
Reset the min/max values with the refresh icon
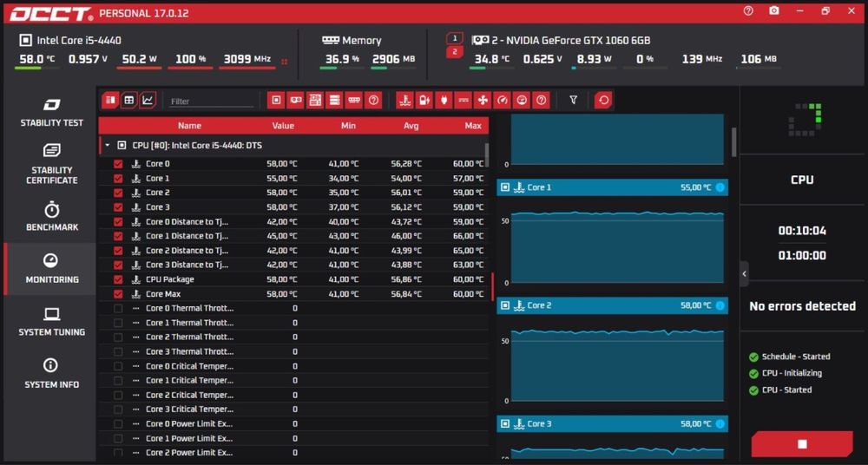(x=603, y=100)
